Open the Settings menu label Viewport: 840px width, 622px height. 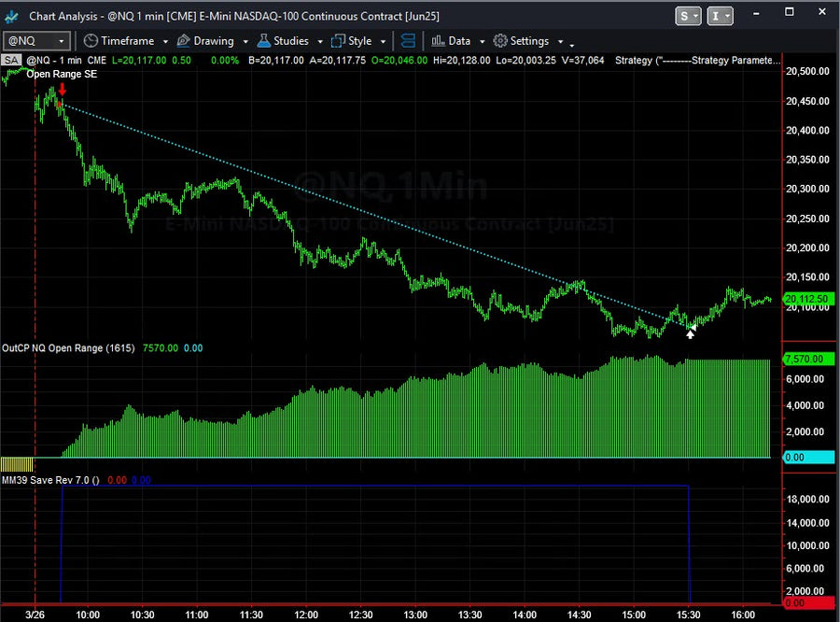point(529,41)
